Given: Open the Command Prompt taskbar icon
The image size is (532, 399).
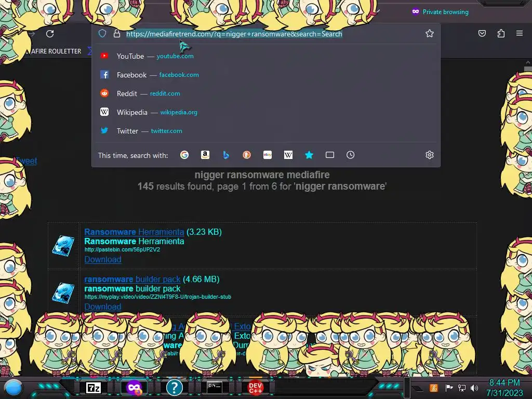Looking at the screenshot, I should click(215, 387).
